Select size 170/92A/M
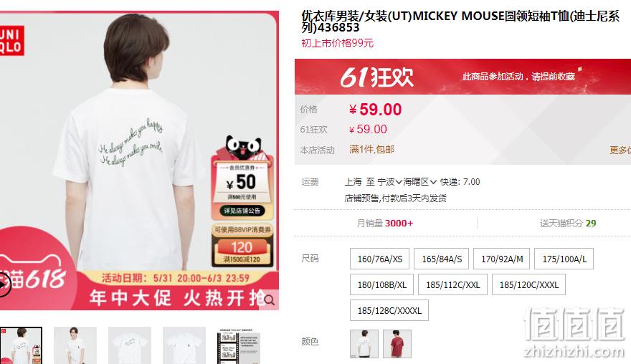631x364 pixels. click(x=501, y=259)
